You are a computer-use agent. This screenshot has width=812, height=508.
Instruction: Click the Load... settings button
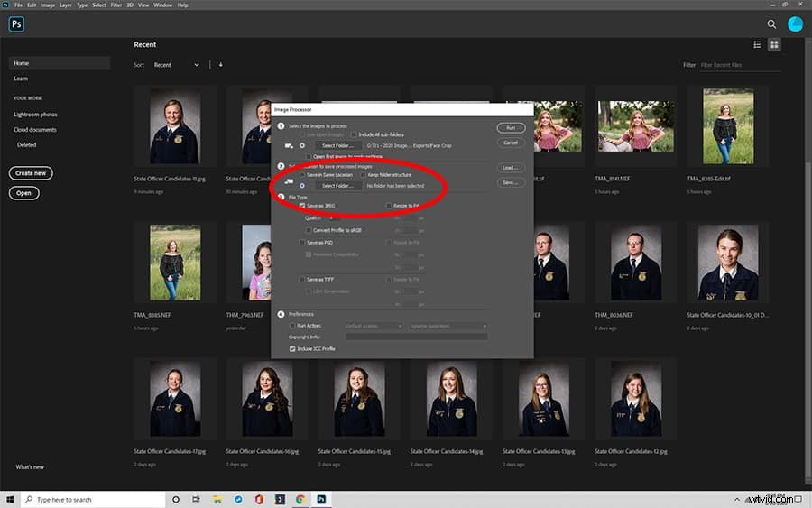511,168
